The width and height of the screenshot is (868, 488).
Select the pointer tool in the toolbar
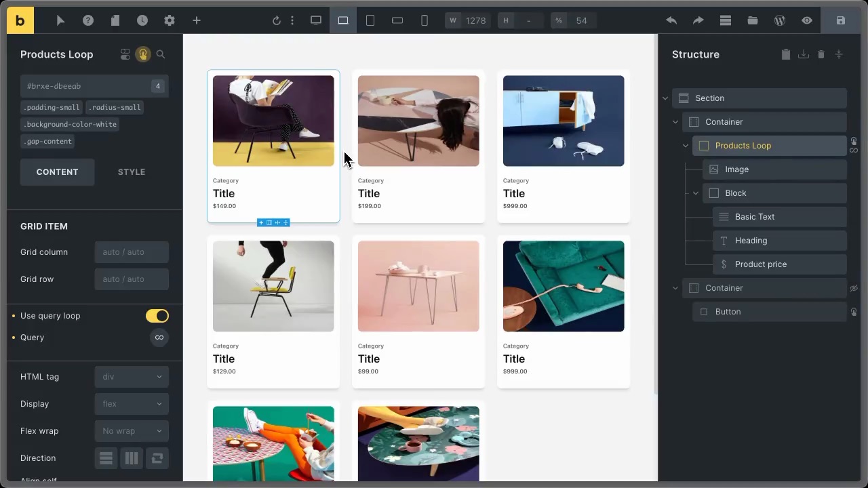(60, 20)
